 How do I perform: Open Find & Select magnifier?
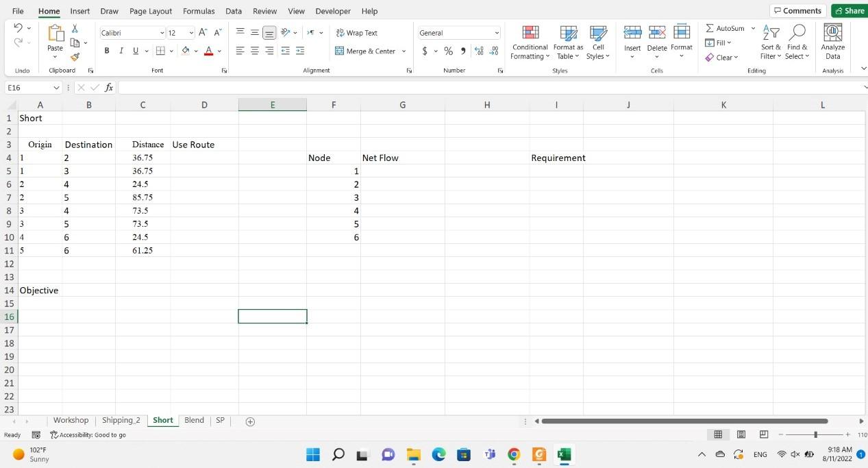click(797, 42)
